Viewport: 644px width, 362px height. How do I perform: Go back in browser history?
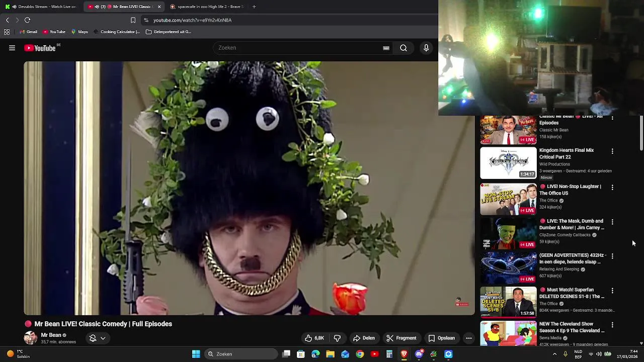click(x=7, y=20)
